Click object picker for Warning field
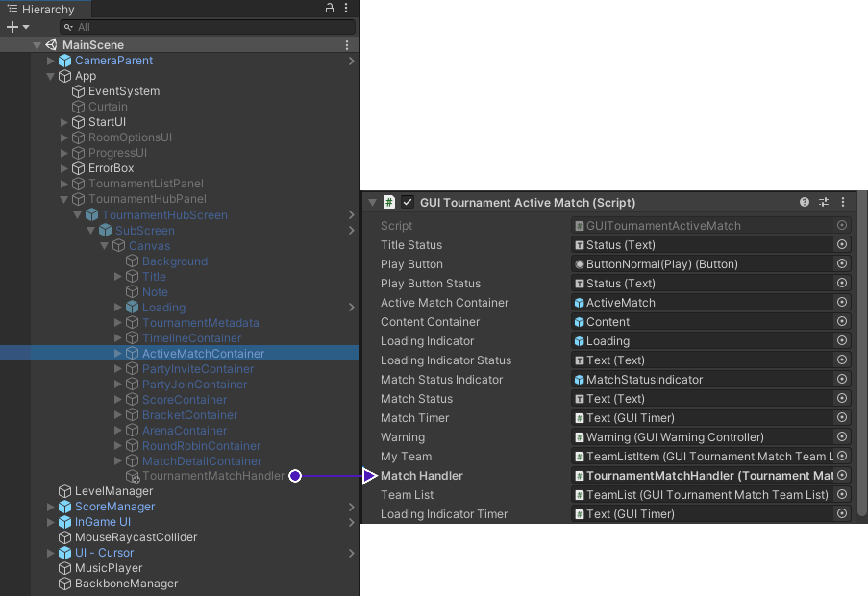 tap(842, 437)
